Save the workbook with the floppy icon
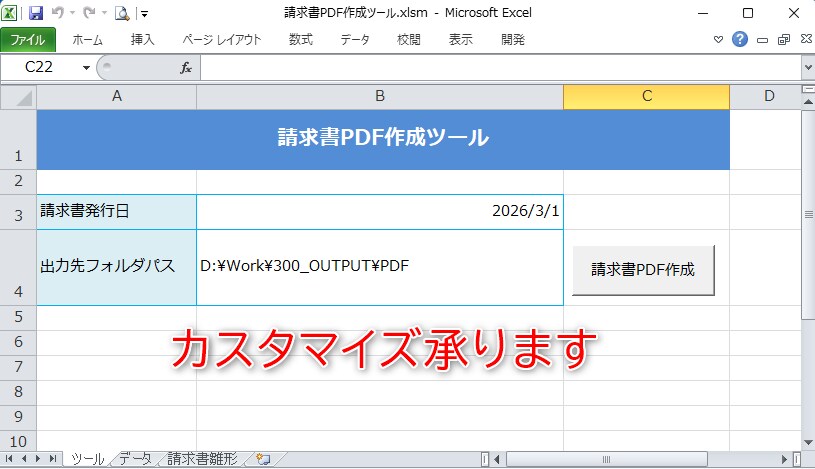The width and height of the screenshot is (815, 469). click(x=36, y=12)
